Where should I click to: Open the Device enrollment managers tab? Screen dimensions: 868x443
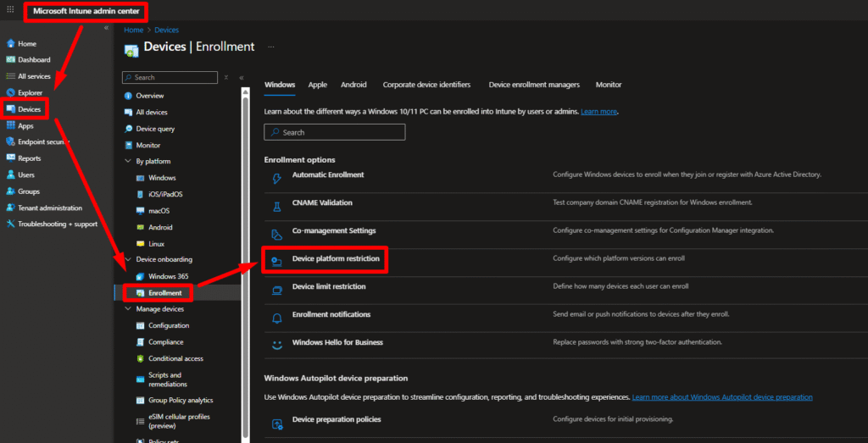tap(534, 85)
